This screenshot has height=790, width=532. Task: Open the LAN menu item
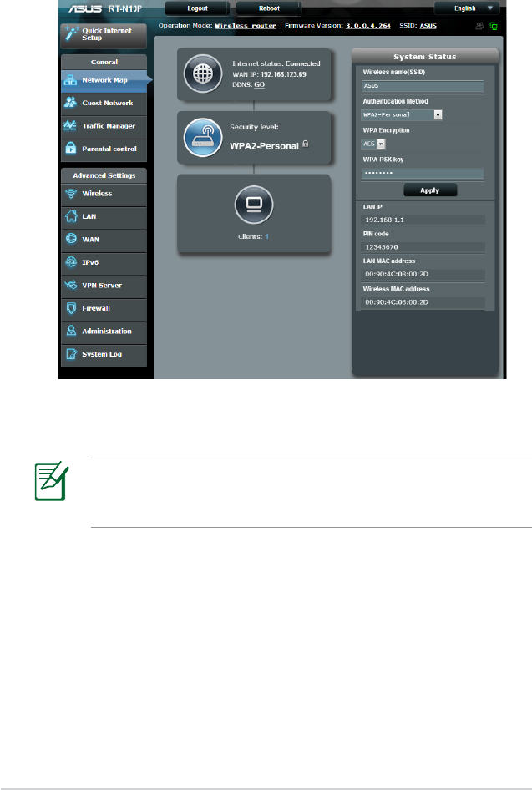click(104, 216)
